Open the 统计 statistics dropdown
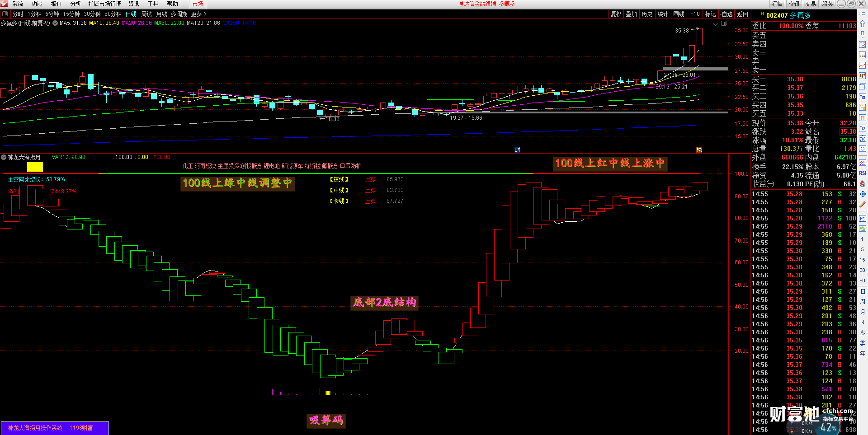868x435 pixels. click(663, 14)
